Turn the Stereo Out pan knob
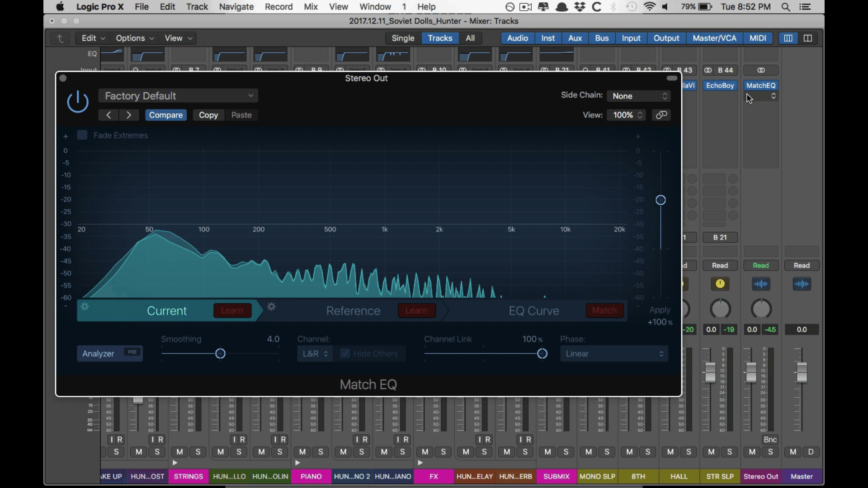Viewport: 868px width, 488px height. click(x=761, y=309)
